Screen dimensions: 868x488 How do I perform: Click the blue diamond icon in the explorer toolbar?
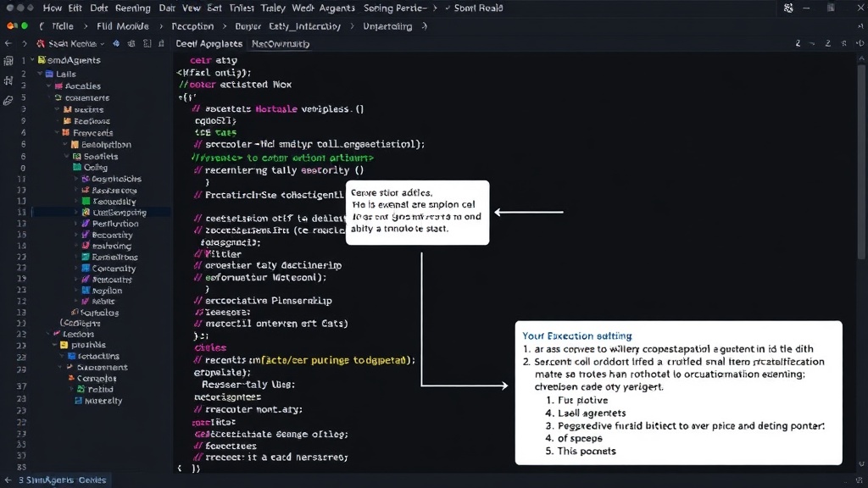tap(116, 44)
